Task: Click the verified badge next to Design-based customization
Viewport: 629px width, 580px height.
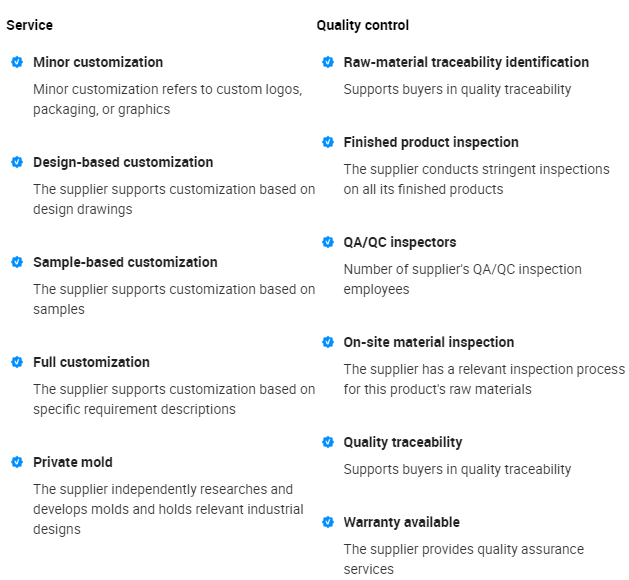Action: click(17, 162)
